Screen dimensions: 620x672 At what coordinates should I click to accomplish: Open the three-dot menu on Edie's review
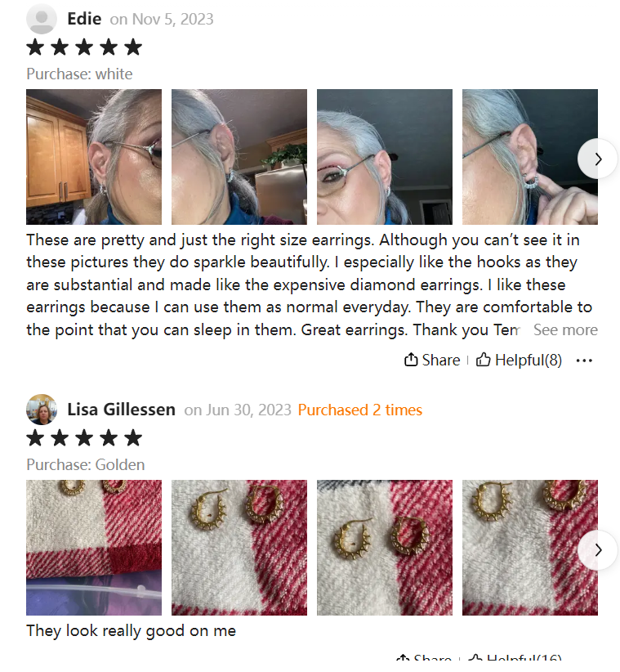tap(584, 361)
